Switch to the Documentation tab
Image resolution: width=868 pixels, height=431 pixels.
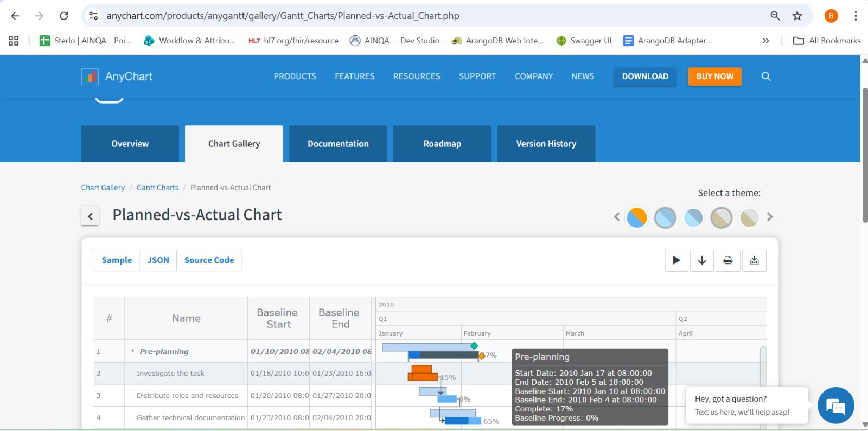(338, 144)
